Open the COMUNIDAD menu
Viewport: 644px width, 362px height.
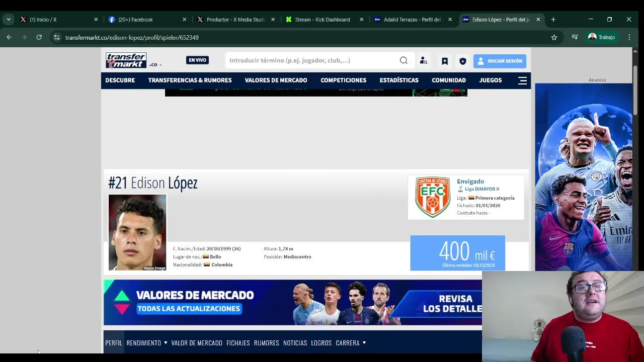(x=449, y=80)
